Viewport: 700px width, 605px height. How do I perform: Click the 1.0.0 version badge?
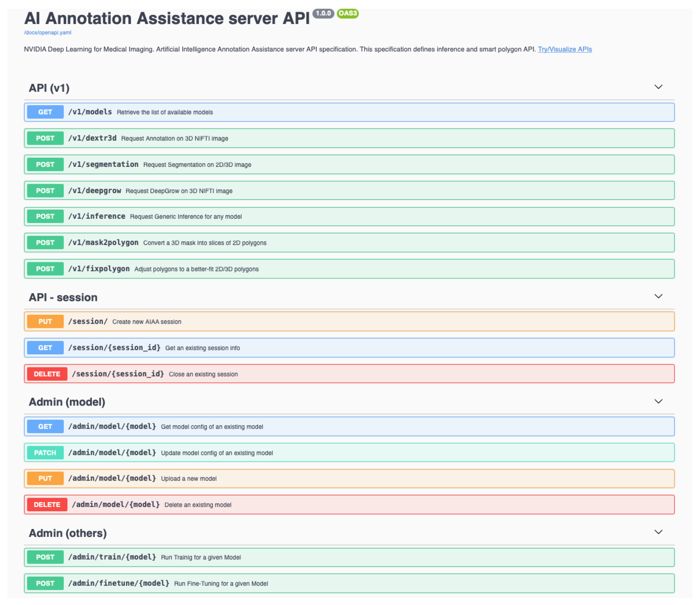point(323,14)
